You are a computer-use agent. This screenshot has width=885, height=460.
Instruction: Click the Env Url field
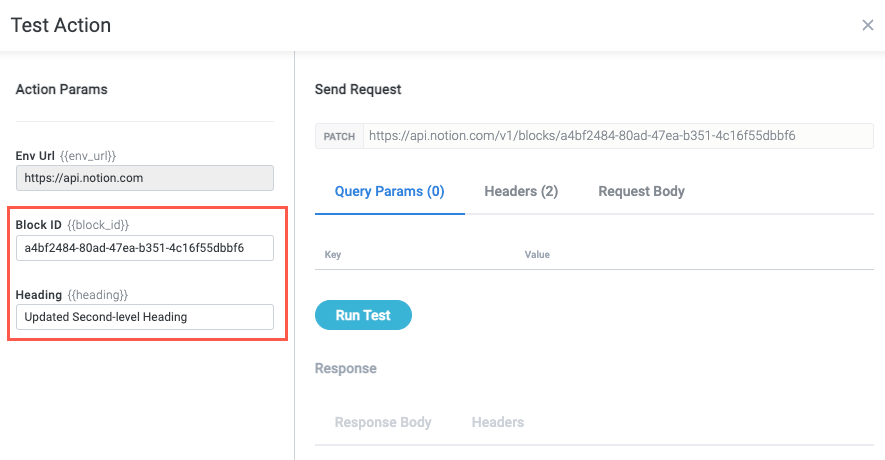pyautogui.click(x=145, y=178)
